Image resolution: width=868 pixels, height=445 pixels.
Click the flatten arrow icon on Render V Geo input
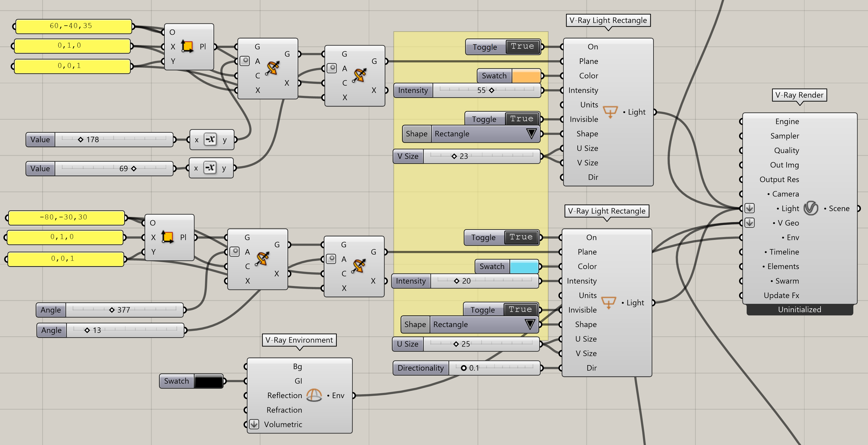[x=750, y=223]
